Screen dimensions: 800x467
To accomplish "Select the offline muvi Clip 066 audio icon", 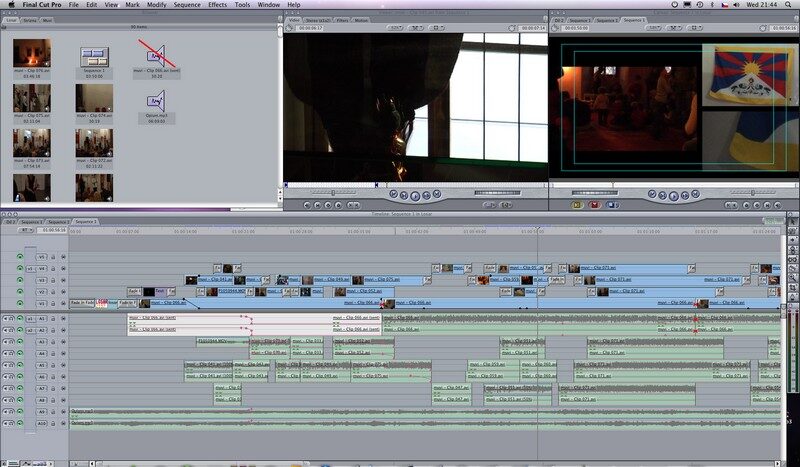I will [x=156, y=56].
